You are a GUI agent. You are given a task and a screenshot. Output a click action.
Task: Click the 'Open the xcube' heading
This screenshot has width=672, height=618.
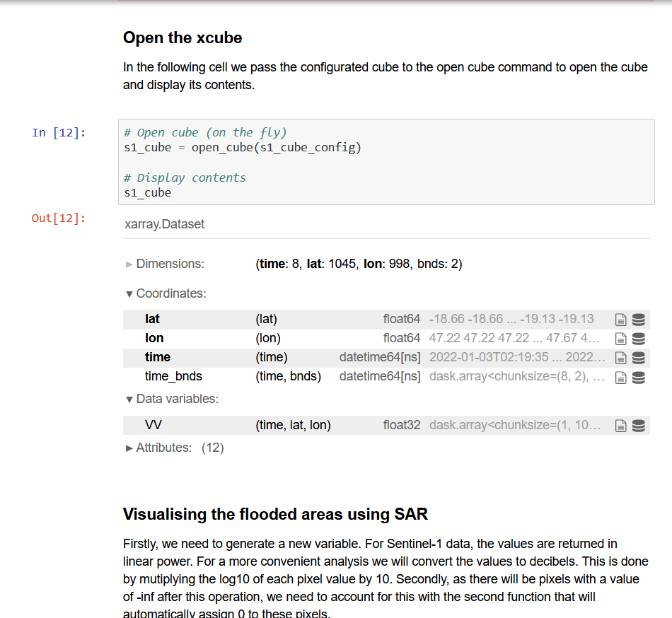[x=183, y=37]
